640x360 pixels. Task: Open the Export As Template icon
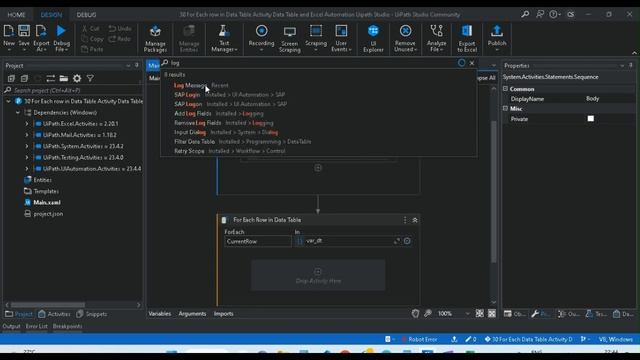(x=41, y=31)
